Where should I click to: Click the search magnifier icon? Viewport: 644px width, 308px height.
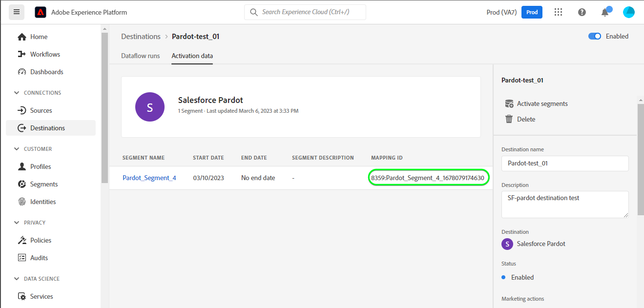[x=254, y=12]
